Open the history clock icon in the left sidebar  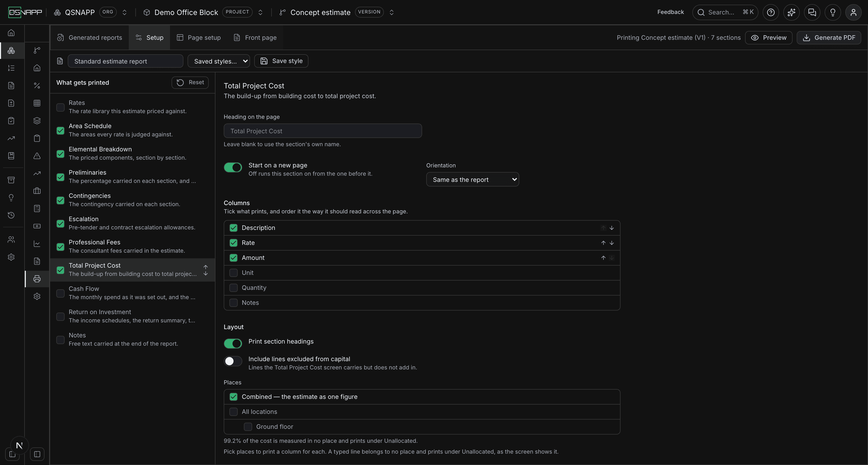[x=11, y=215]
